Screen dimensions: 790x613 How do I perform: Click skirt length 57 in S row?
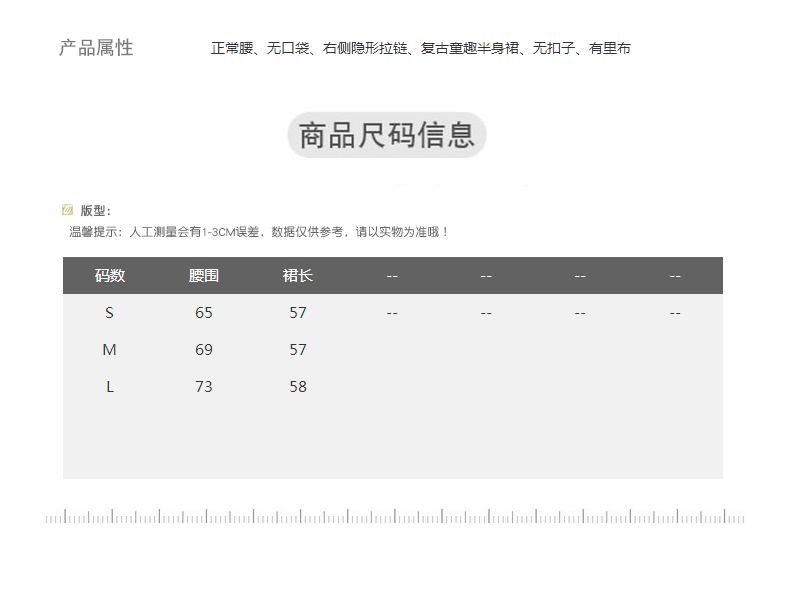point(298,313)
